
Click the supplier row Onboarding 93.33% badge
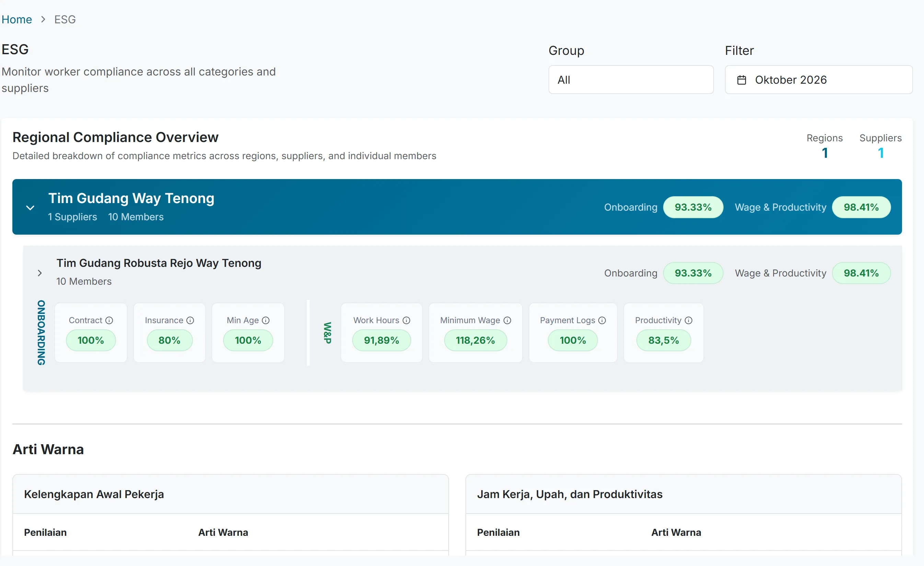[693, 273]
